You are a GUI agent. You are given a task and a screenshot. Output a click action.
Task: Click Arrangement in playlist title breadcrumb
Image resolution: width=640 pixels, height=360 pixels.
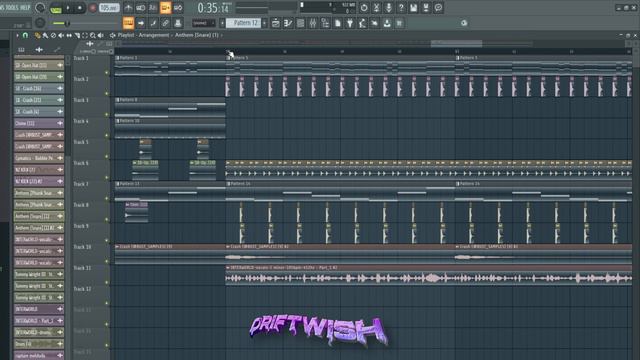coord(153,35)
